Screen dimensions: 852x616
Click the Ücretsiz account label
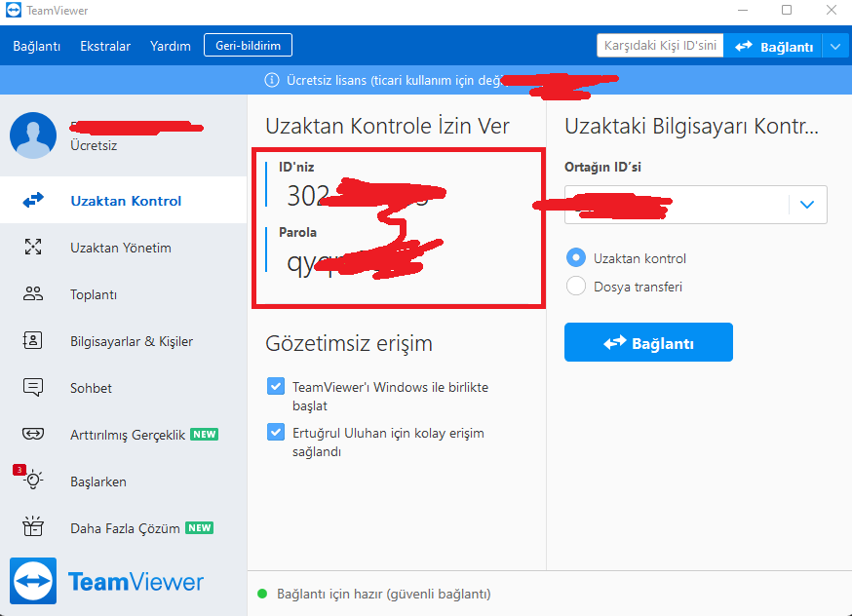point(94,145)
